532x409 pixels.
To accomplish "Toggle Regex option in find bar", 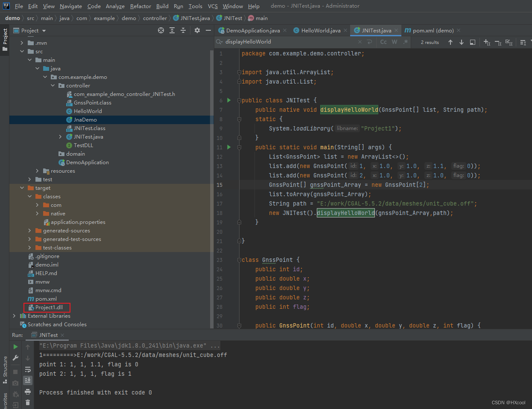I will point(406,42).
